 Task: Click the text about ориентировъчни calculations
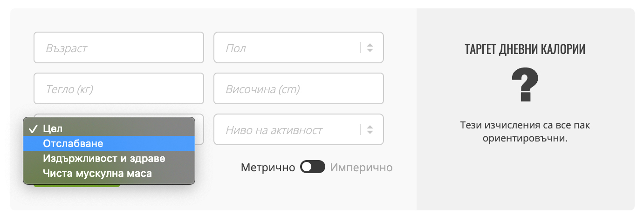click(x=525, y=132)
